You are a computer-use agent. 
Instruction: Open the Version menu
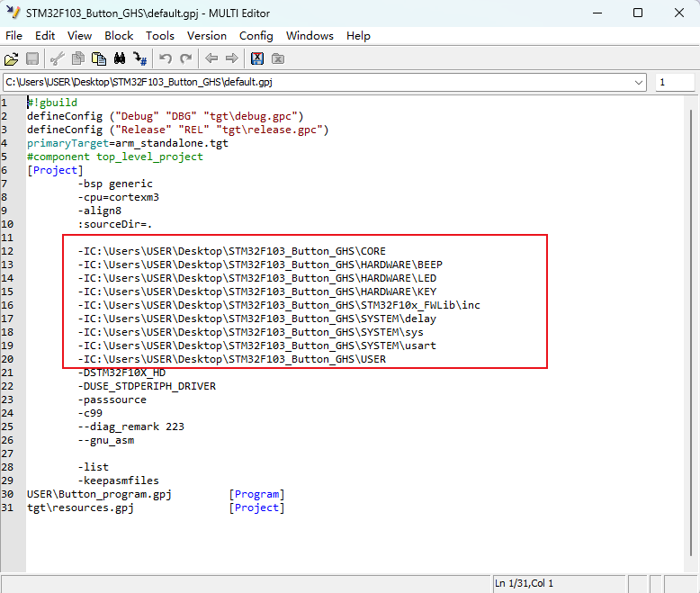207,36
